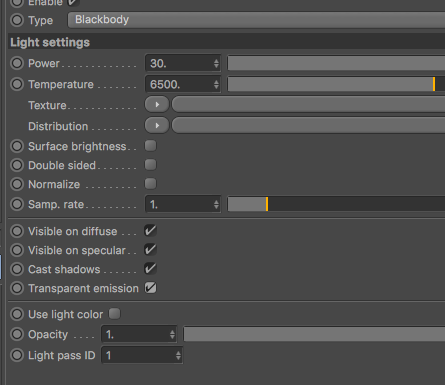Click the Opacity animation keyframe circle
Viewport: 445px width, 385px height.
click(17, 334)
